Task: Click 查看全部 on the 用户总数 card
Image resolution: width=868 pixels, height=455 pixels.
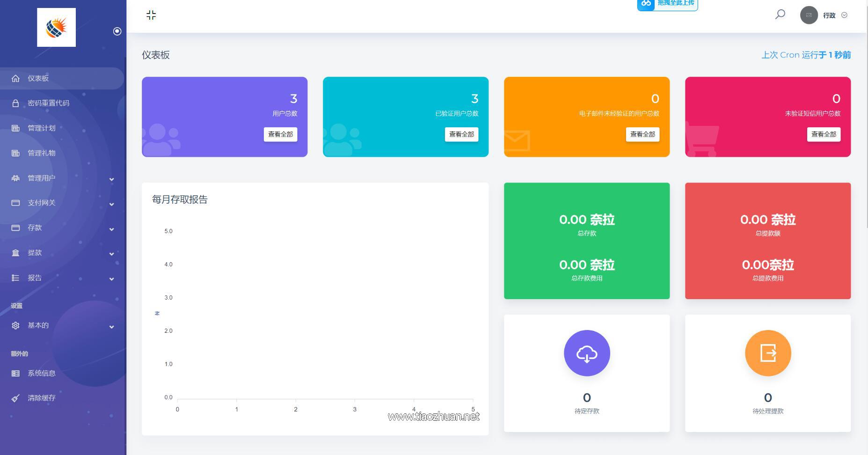Action: pyautogui.click(x=280, y=134)
